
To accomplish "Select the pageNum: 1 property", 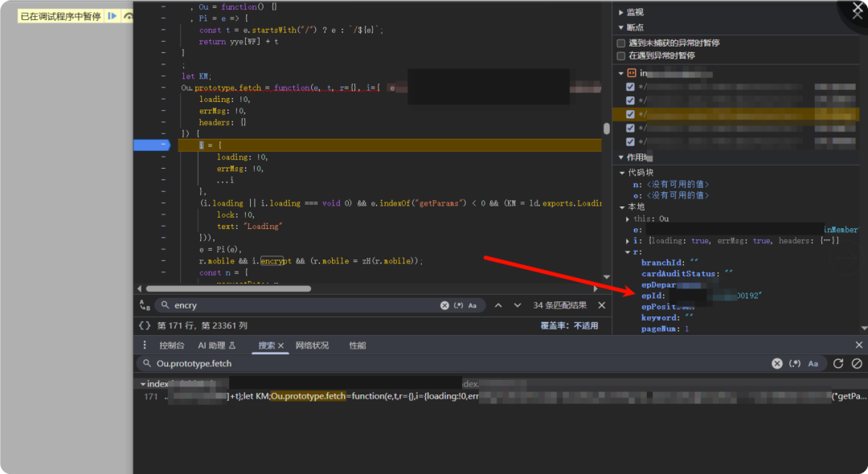I will [x=665, y=329].
